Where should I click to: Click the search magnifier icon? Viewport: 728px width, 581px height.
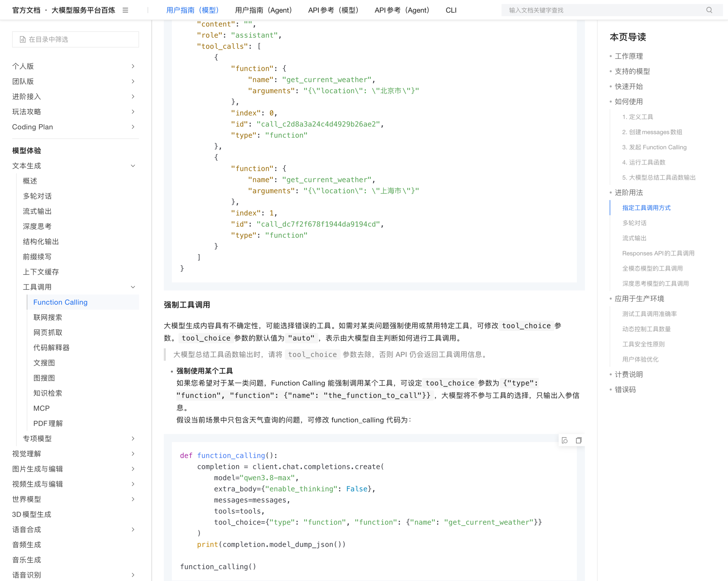tap(709, 10)
